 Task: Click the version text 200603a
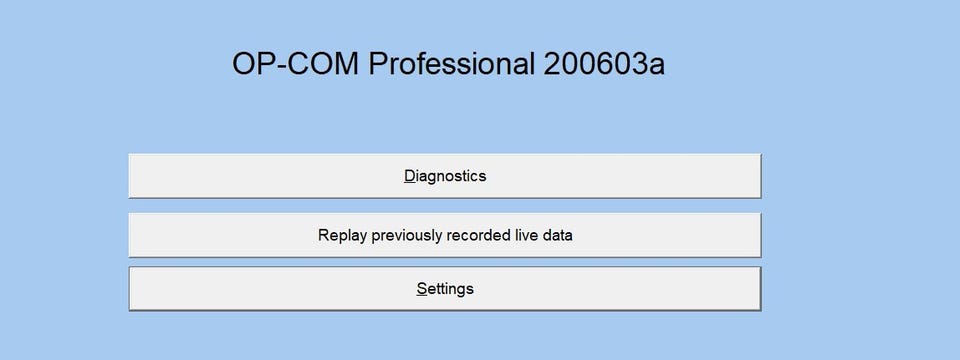604,64
